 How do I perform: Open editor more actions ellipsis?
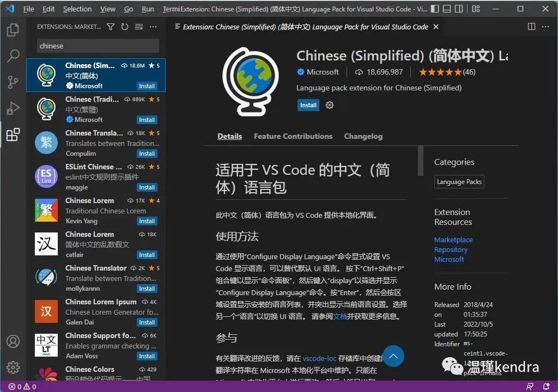(x=545, y=27)
